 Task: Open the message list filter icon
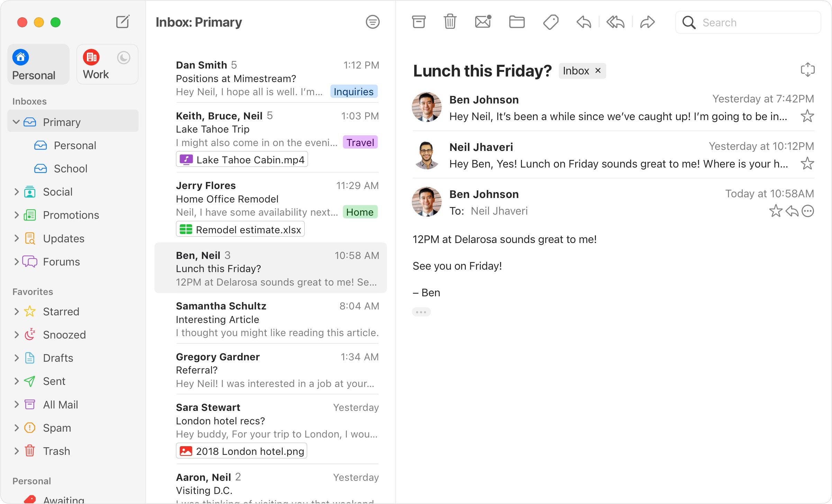(372, 22)
